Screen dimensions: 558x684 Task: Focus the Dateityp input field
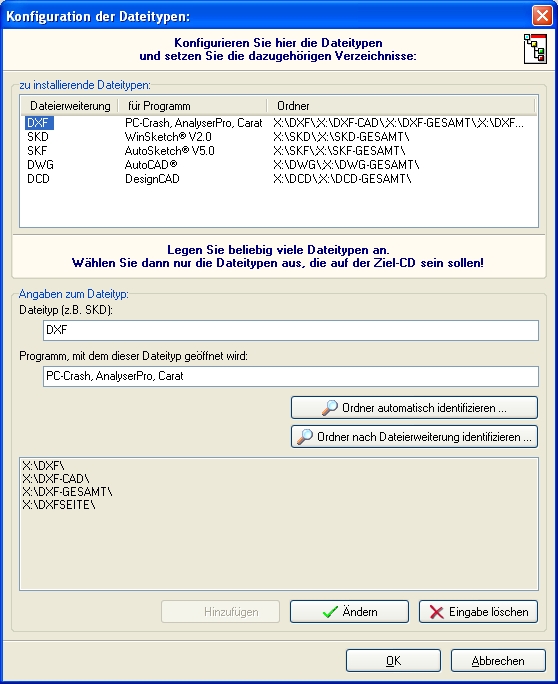291,330
